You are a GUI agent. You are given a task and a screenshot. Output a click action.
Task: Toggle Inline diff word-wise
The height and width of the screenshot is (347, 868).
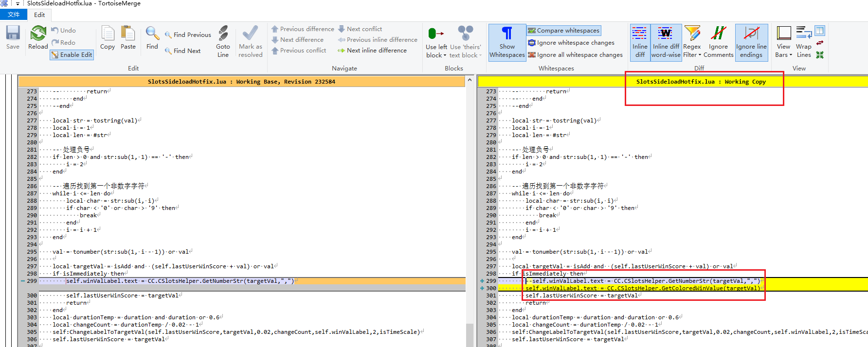[x=666, y=43]
